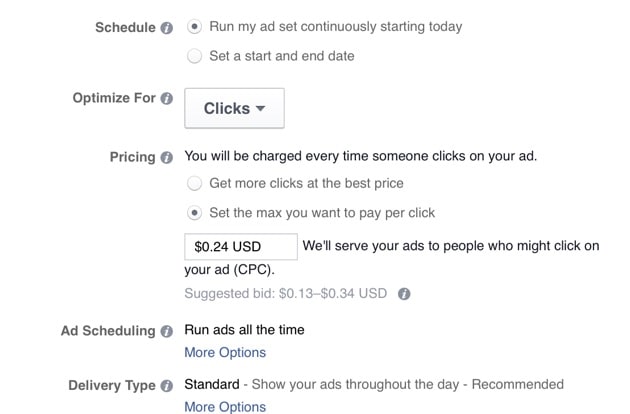Viewport: 630px width, 414px height.
Task: Click the info icon beside Optimize For
Action: [167, 99]
